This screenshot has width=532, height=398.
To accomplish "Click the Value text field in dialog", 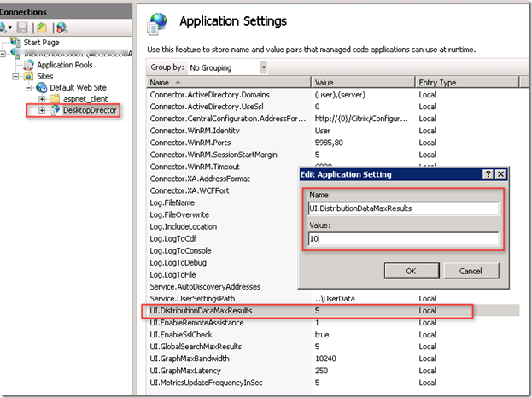I will [402, 240].
